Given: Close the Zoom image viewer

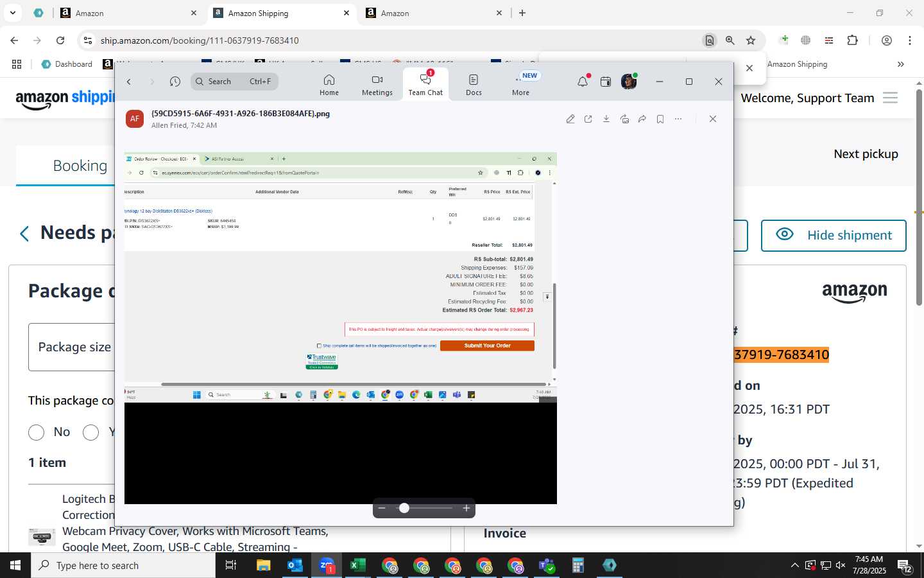Looking at the screenshot, I should click(713, 119).
